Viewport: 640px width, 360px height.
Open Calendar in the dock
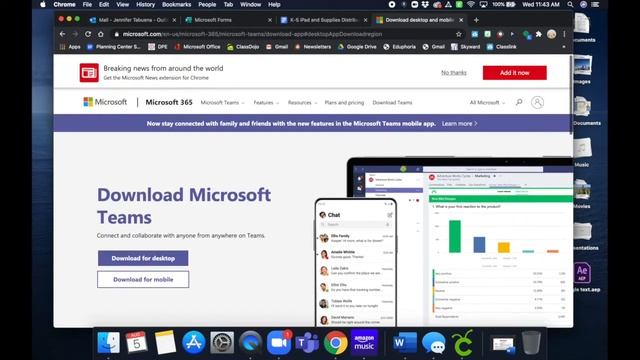pos(136,342)
